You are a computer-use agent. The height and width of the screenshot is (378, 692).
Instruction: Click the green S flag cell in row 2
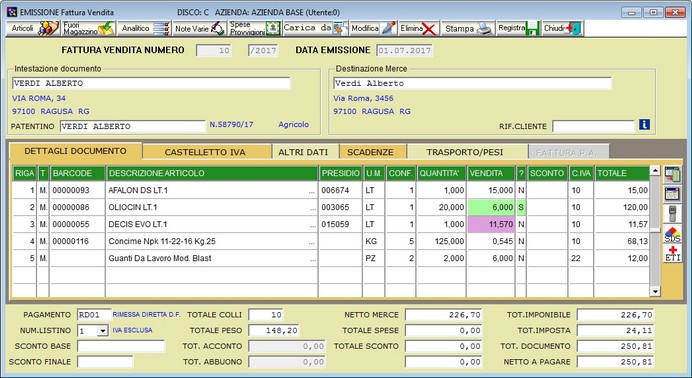click(521, 207)
